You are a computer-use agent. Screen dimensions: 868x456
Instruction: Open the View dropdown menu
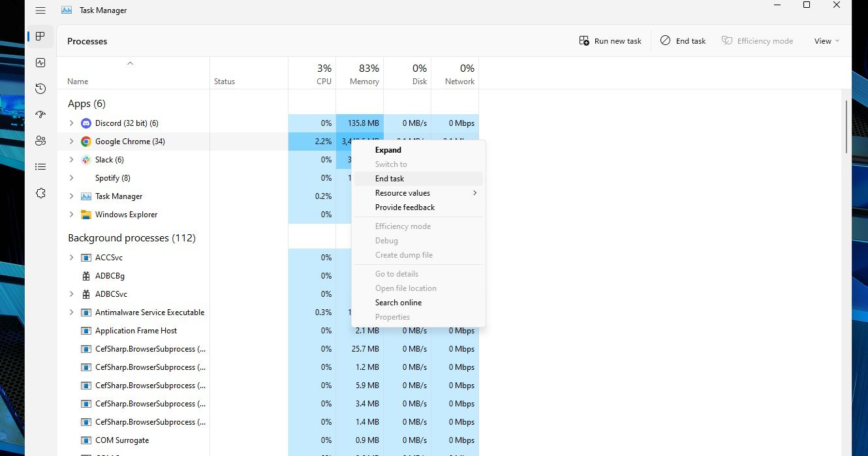[826, 41]
